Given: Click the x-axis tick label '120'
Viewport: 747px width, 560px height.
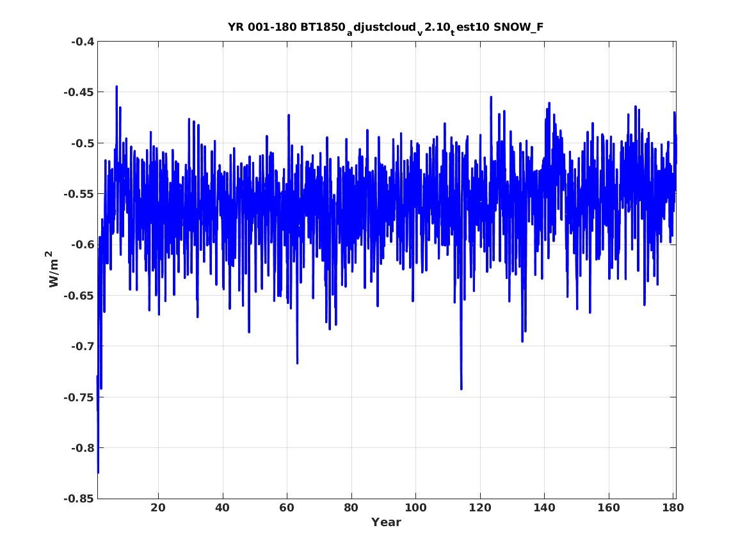Looking at the screenshot, I should point(480,508).
